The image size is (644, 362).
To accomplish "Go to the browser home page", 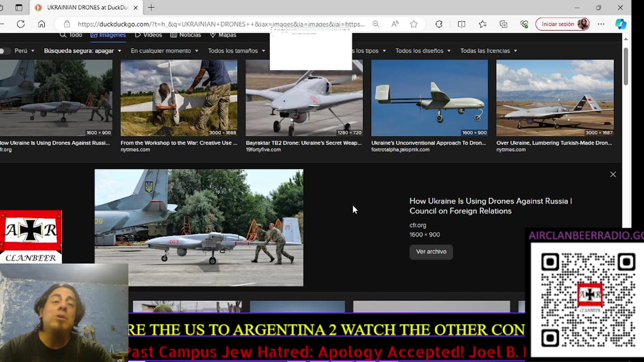I will 42,24.
